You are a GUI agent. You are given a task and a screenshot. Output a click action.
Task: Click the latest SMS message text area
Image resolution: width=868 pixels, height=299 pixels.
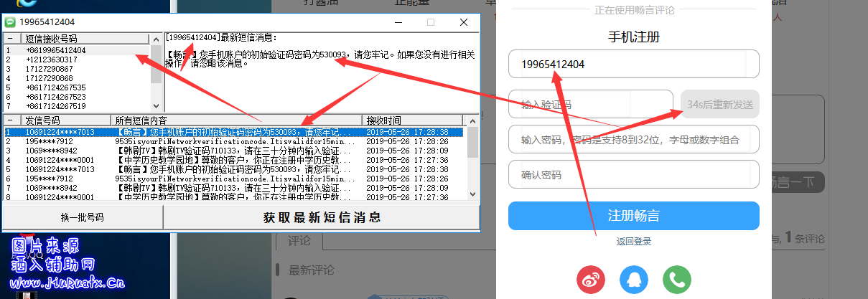[x=321, y=72]
